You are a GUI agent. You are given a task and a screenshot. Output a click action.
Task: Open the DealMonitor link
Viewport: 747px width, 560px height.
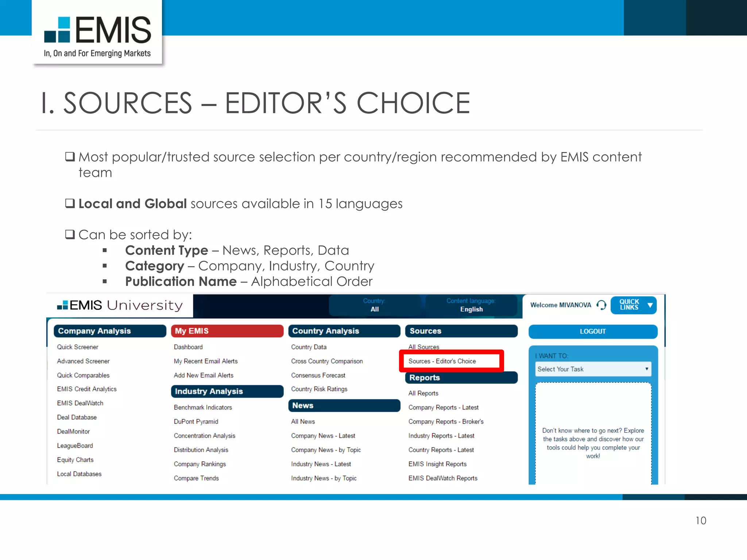73,432
